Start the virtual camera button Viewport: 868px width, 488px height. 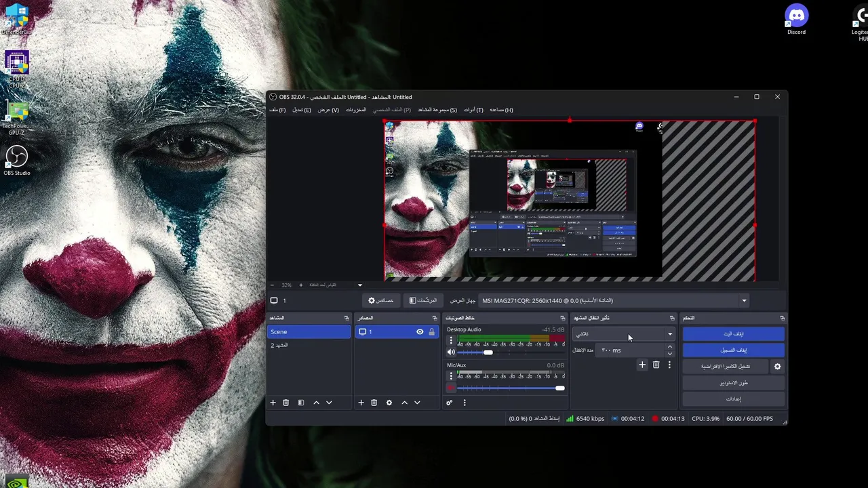[726, 367]
